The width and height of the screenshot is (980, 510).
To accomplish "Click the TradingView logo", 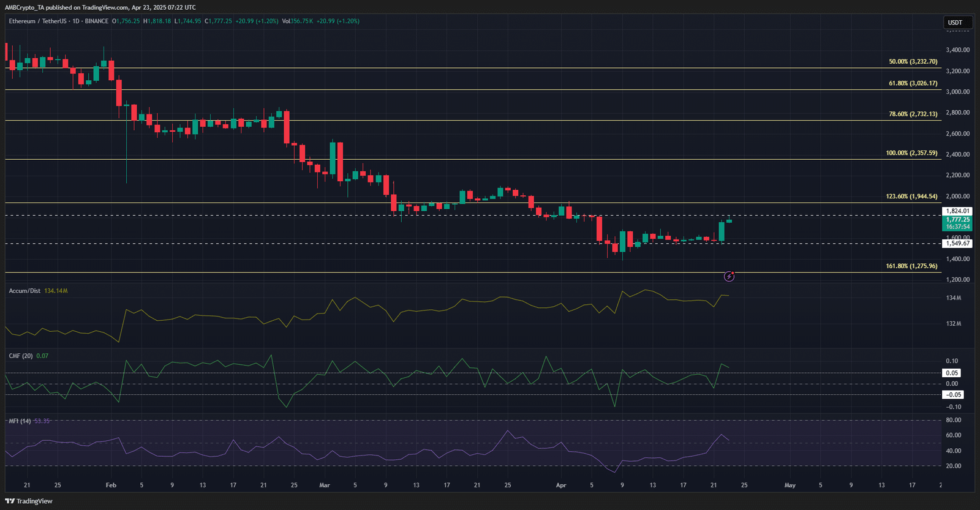I will click(29, 501).
